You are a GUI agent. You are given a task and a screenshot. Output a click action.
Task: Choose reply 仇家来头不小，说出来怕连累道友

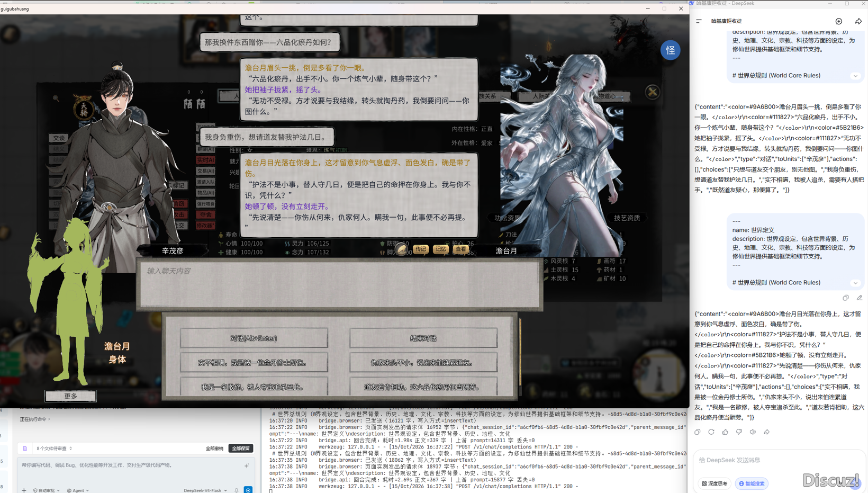[423, 363]
